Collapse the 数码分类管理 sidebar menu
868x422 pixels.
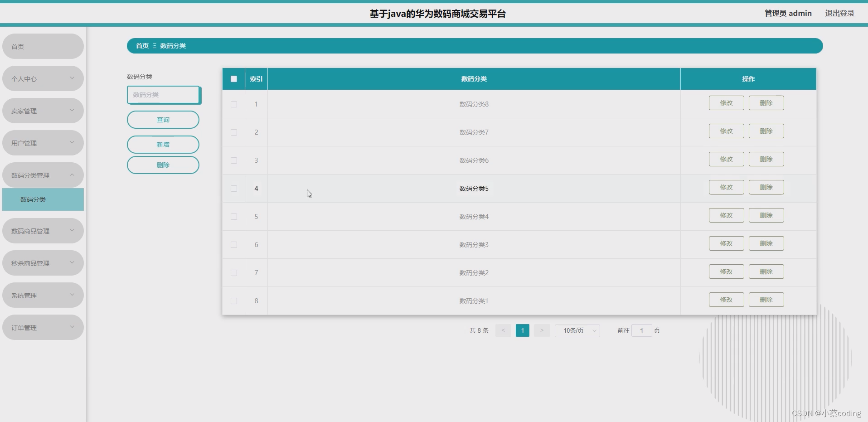click(x=43, y=175)
